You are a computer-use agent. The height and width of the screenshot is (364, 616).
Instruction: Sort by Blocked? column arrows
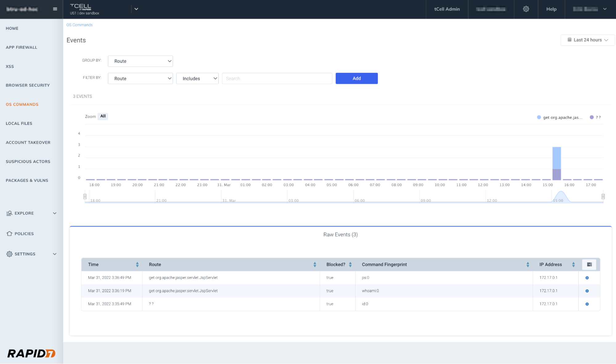tap(350, 264)
